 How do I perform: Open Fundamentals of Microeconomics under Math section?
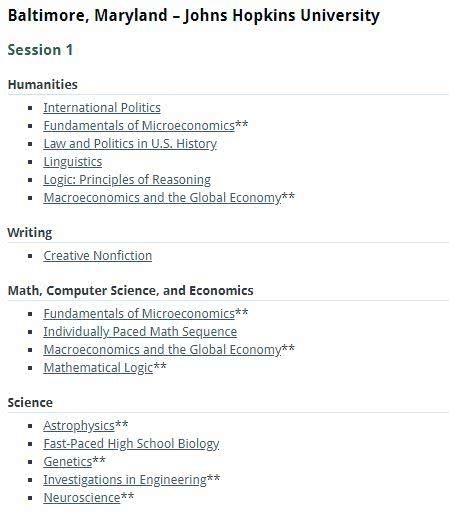[139, 314]
